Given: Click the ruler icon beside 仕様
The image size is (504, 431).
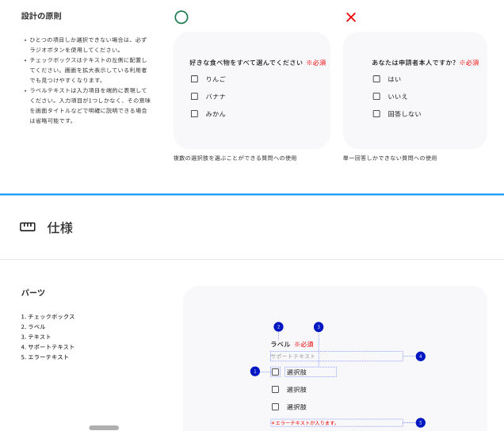Looking at the screenshot, I should 27,227.
